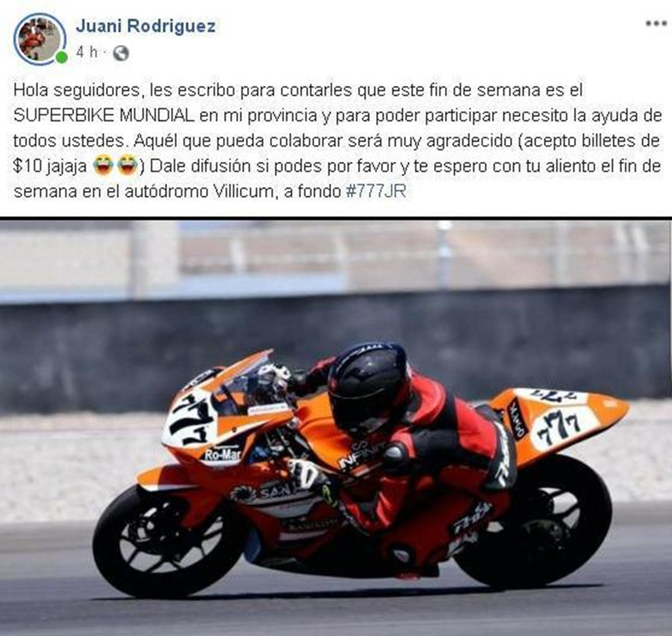Screen dimensions: 672x636
Task: Click the green online status dot
Action: pos(62,57)
